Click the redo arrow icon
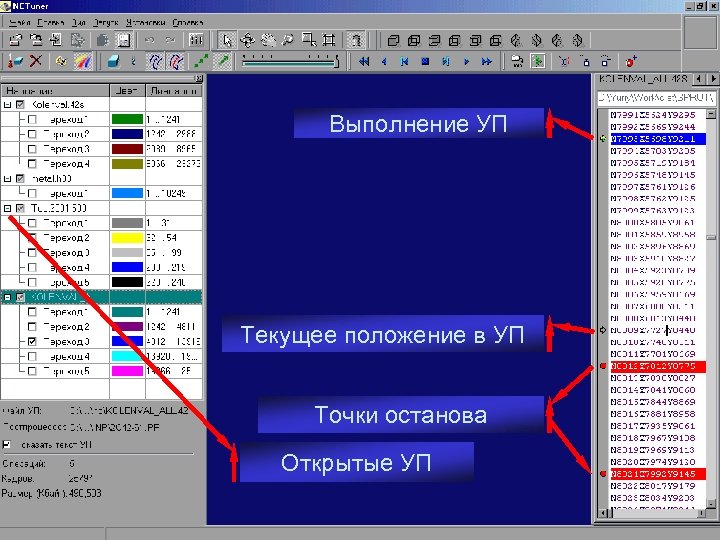This screenshot has height=540, width=720. (170, 40)
